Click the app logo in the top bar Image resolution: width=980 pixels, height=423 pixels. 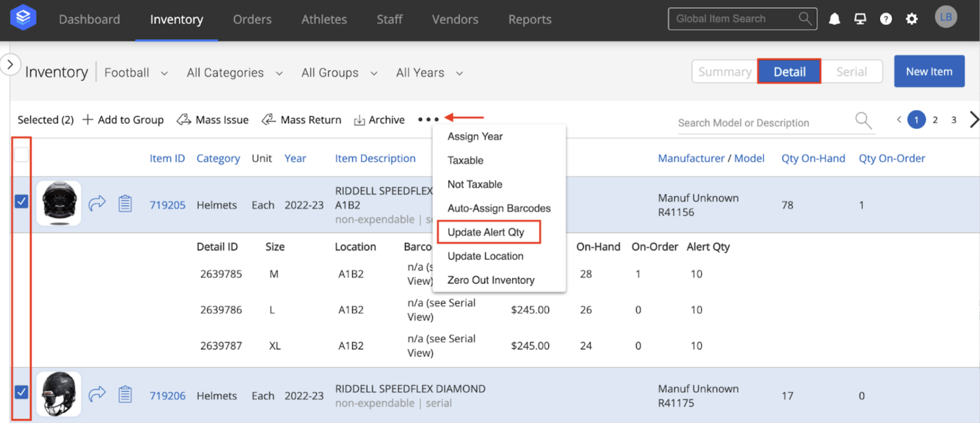(x=23, y=18)
